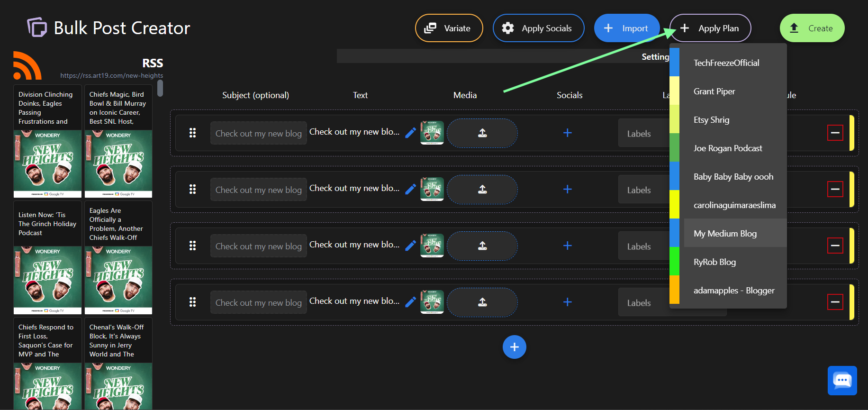The width and height of the screenshot is (868, 410).
Task: Add socials with plus icon in fourth row
Action: (x=567, y=302)
